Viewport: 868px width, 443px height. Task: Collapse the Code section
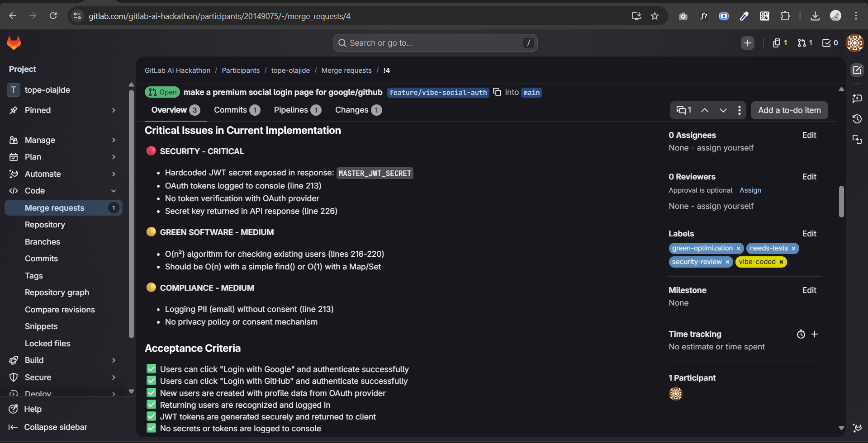[63, 191]
